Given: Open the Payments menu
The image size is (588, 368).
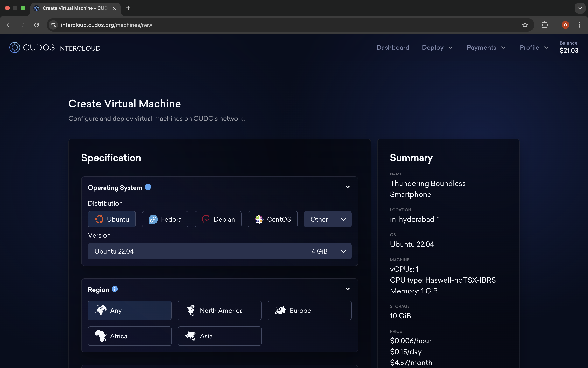Looking at the screenshot, I should 486,48.
